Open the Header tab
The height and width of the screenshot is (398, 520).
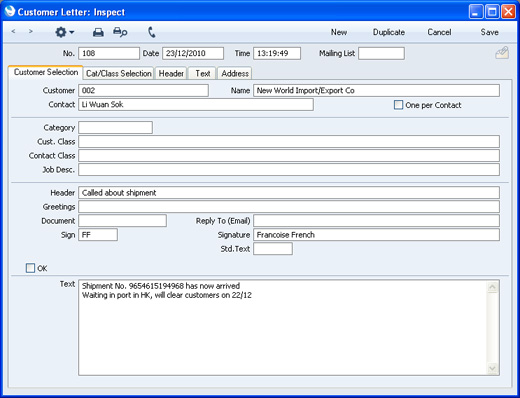171,73
